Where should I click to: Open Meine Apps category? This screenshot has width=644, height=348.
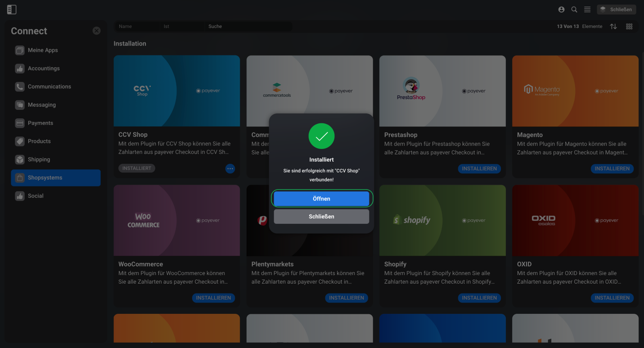pos(56,50)
